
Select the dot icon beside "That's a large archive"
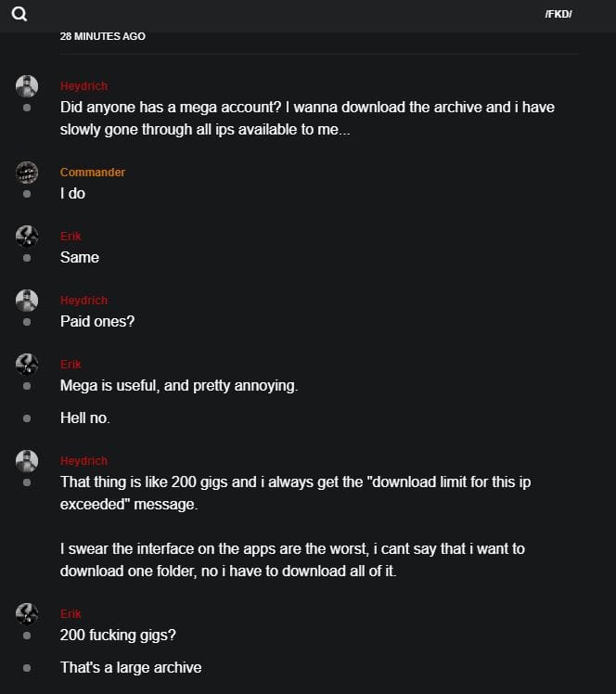pyautogui.click(x=27, y=668)
